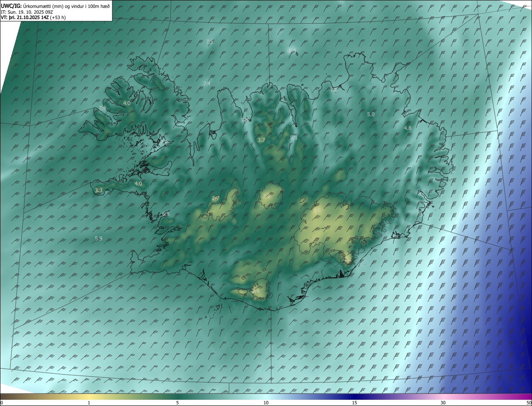Click the 8.4 value on the map
This screenshot has width=532, height=406.
292,50
